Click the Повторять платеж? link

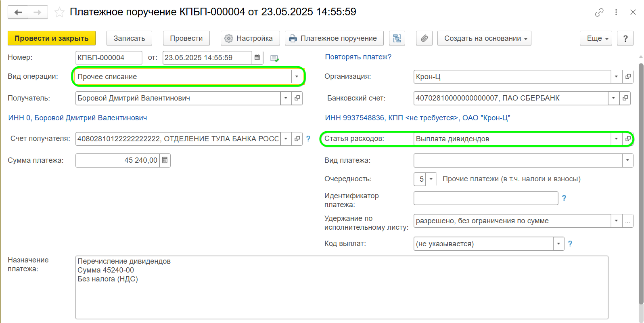[x=358, y=57]
